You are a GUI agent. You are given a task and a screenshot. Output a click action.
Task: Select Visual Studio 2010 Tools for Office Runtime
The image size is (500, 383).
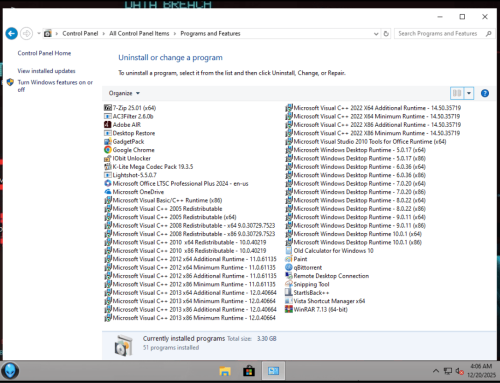tap(366, 141)
